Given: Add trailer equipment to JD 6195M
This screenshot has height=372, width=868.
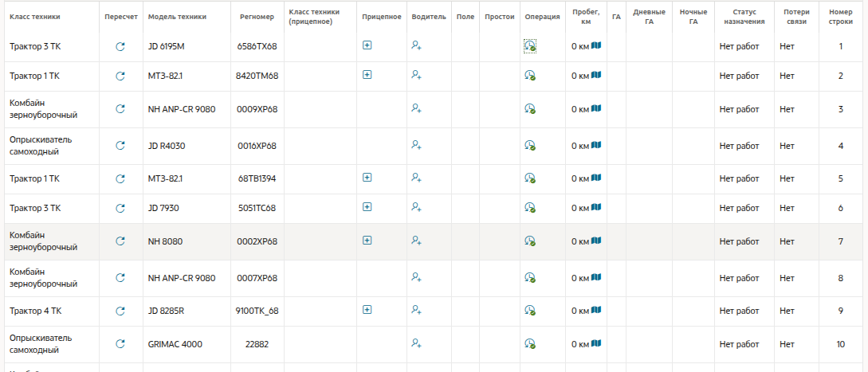Looking at the screenshot, I should point(367,45).
